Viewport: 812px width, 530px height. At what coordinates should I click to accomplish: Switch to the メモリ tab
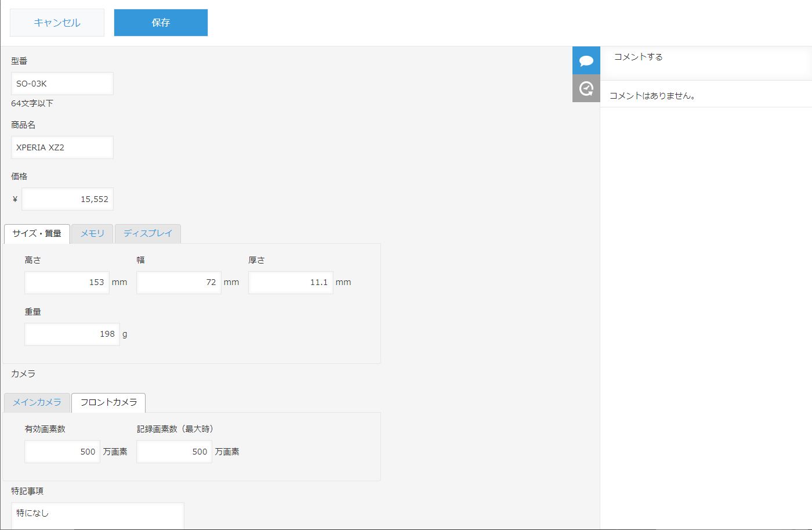tap(92, 233)
